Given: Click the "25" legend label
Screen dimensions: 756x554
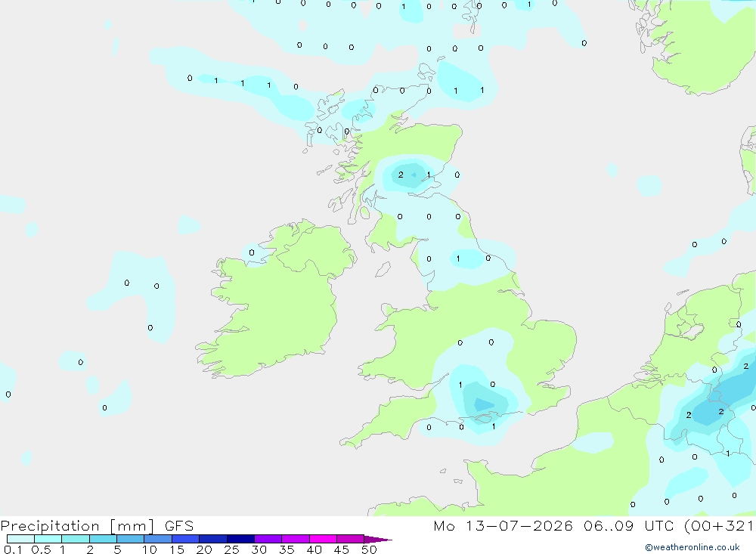Looking at the screenshot, I should click(232, 549).
